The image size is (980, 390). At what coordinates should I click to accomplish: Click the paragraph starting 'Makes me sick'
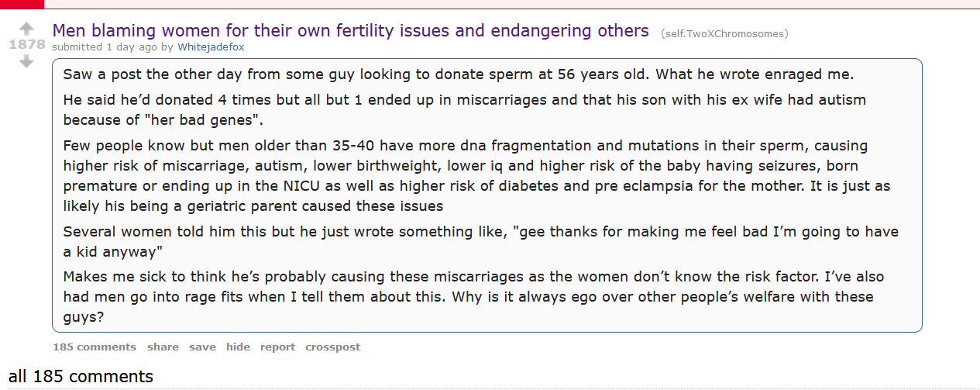click(x=473, y=296)
